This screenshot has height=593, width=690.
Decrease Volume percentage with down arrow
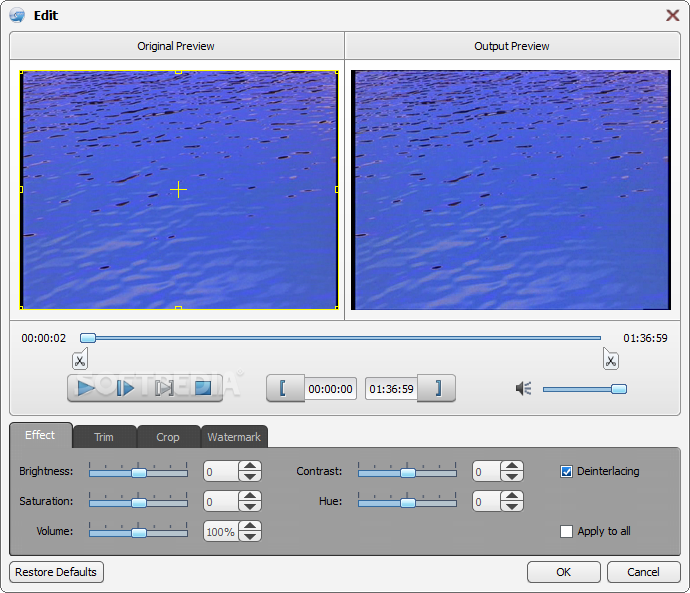tap(250, 536)
